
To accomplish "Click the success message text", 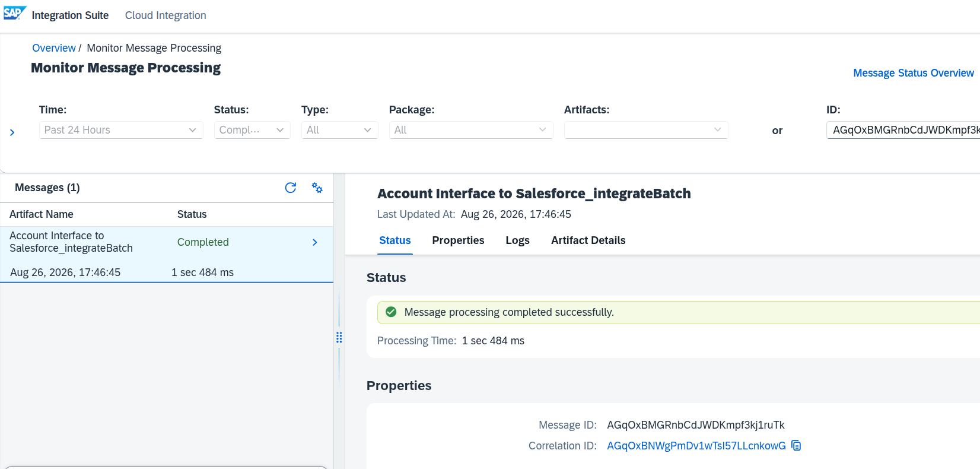I will pyautogui.click(x=509, y=312).
